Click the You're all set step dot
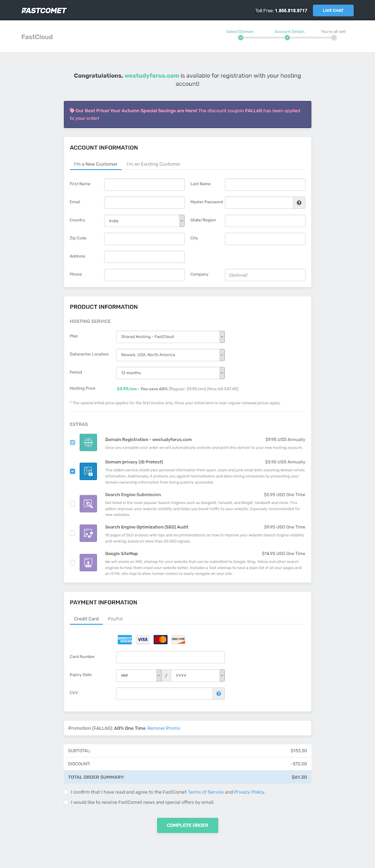The image size is (375, 868). click(334, 37)
